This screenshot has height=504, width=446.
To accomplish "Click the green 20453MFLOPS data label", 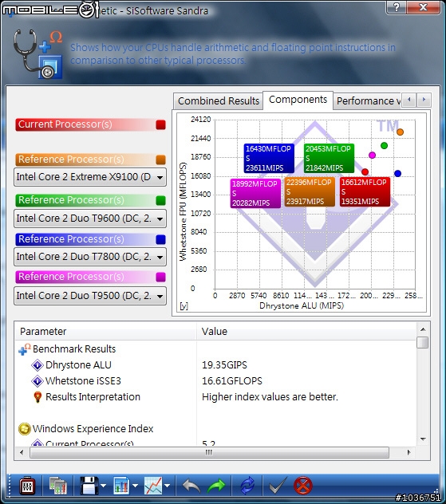I will point(329,158).
